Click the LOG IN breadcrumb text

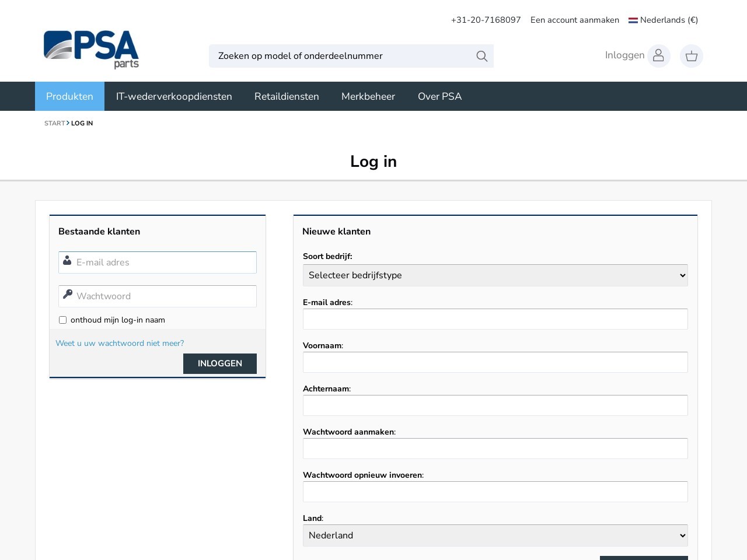(x=82, y=123)
